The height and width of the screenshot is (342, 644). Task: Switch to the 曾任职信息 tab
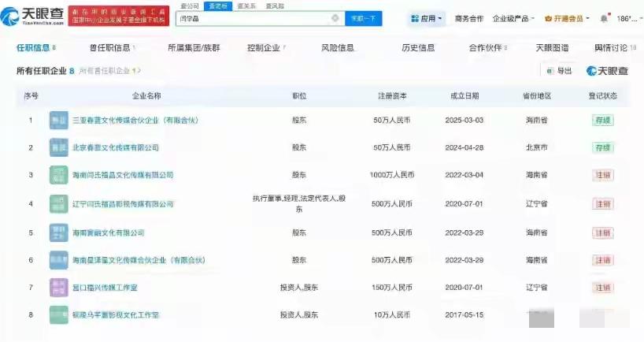[x=112, y=48]
